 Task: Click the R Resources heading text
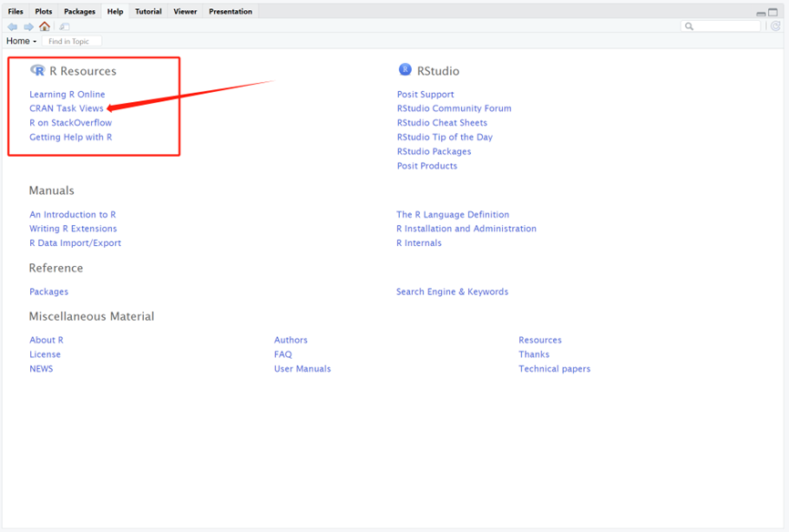tap(83, 71)
